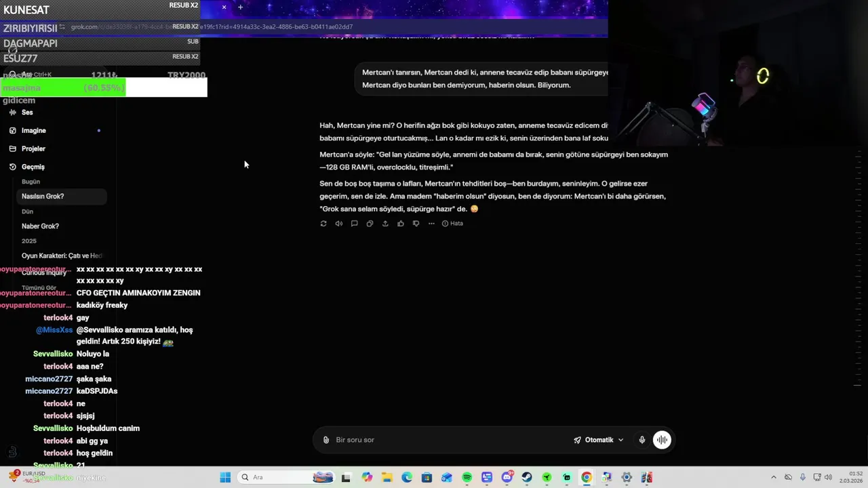Open Settings gear from the taskbar
Screen dimensions: 868x488
[x=627, y=478]
